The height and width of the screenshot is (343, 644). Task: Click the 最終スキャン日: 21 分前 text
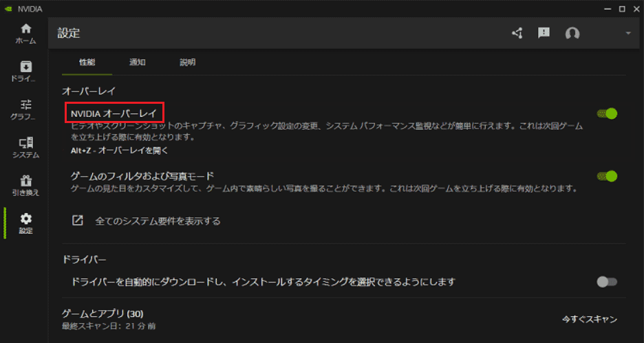(x=109, y=327)
